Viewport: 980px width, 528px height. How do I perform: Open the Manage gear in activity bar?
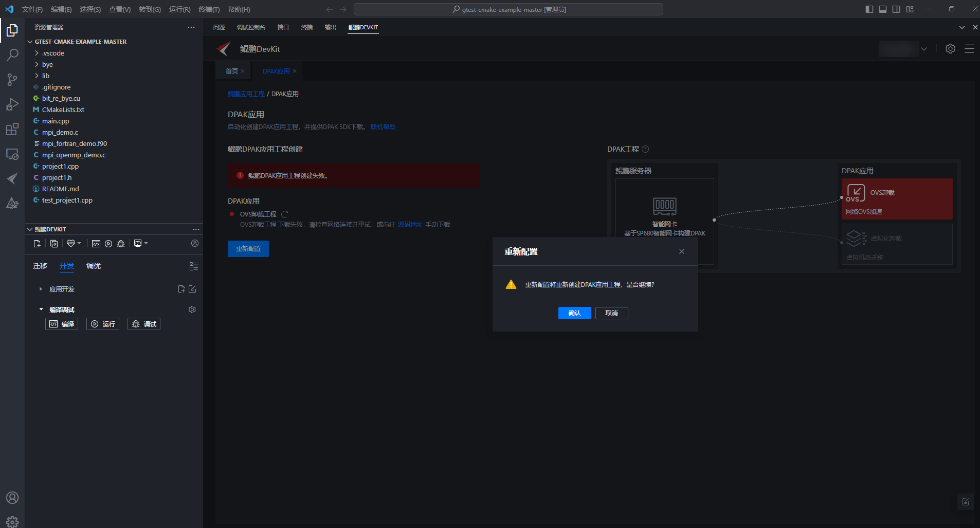pyautogui.click(x=12, y=521)
